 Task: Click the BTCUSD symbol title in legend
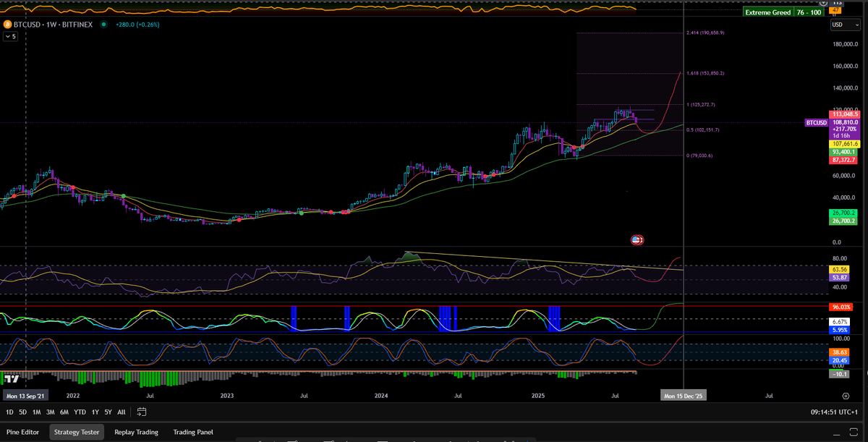[x=51, y=25]
